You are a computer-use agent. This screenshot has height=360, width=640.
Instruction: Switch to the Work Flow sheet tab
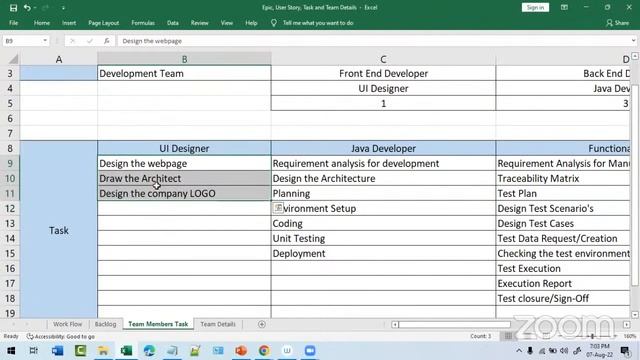67,324
